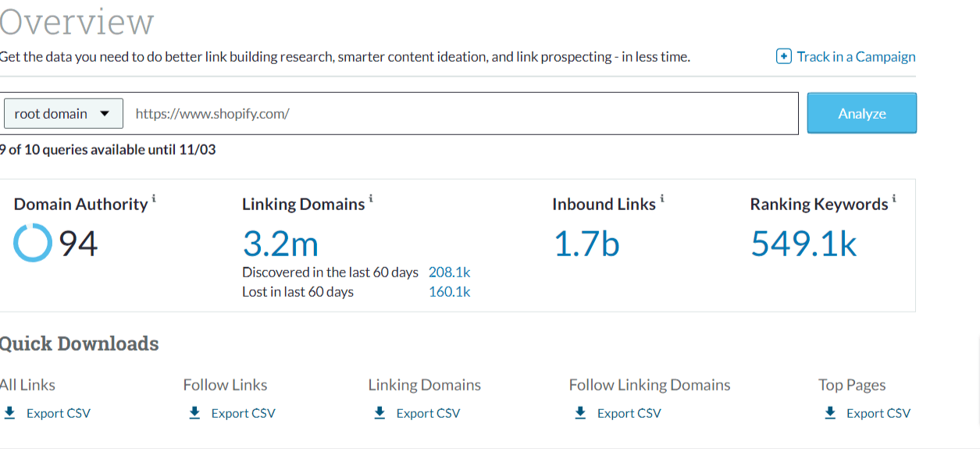Click the Track in a Campaign plus icon
The height and width of the screenshot is (449, 980).
pyautogui.click(x=783, y=56)
